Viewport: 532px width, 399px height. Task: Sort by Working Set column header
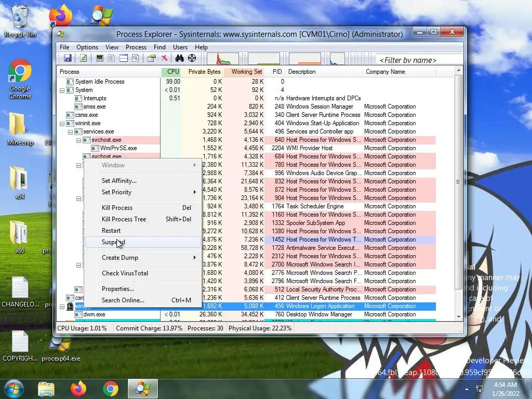click(244, 72)
